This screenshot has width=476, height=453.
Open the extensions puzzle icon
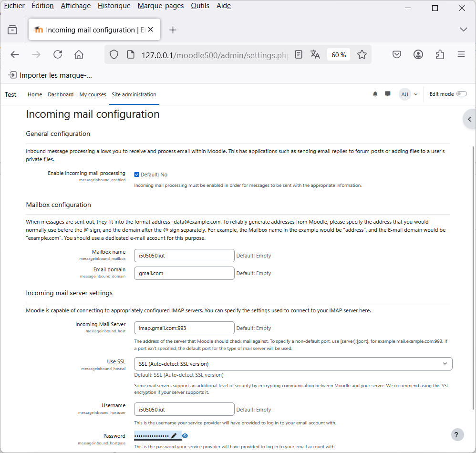(x=440, y=55)
